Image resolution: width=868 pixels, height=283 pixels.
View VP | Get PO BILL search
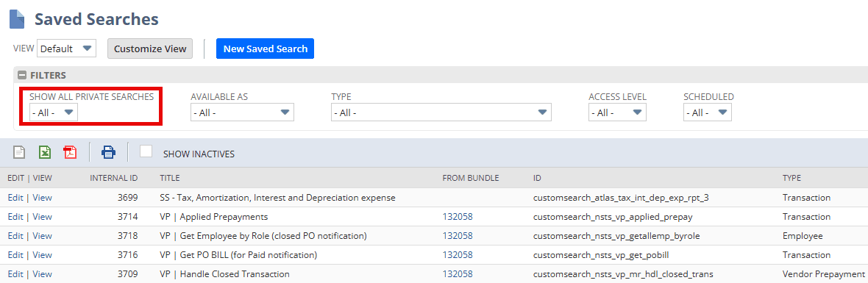(x=42, y=255)
